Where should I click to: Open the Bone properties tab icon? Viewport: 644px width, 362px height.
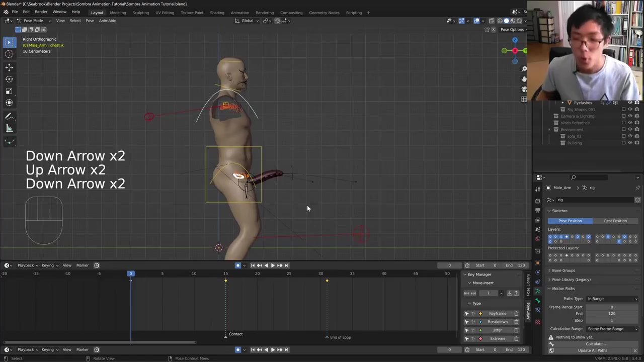[538, 301]
